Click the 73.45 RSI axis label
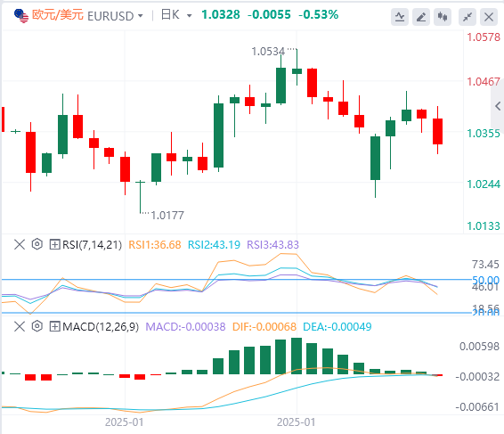Image resolution: width=504 pixels, height=434 pixels. pyautogui.click(x=485, y=265)
